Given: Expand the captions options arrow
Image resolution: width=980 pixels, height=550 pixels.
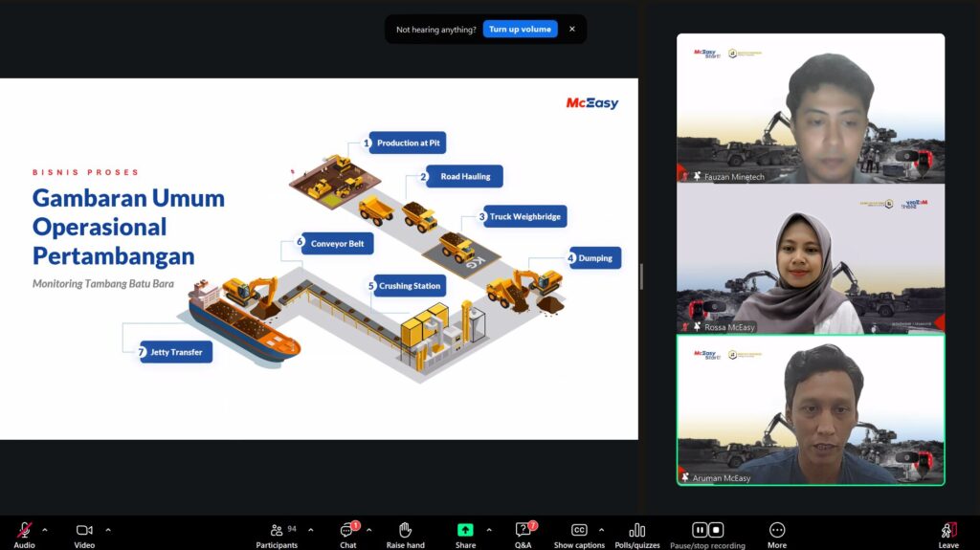Looking at the screenshot, I should pyautogui.click(x=601, y=530).
